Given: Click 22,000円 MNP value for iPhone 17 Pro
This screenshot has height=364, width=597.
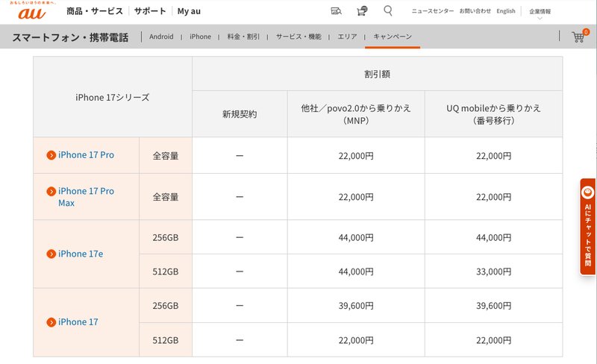Looking at the screenshot, I should coord(356,155).
